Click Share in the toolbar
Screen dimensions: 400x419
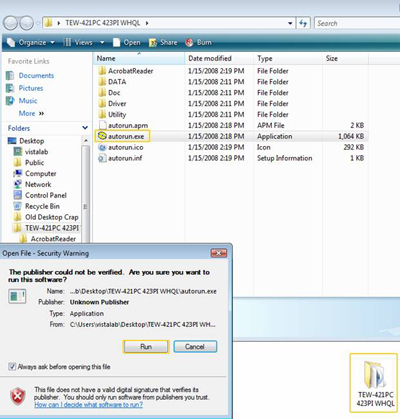163,42
